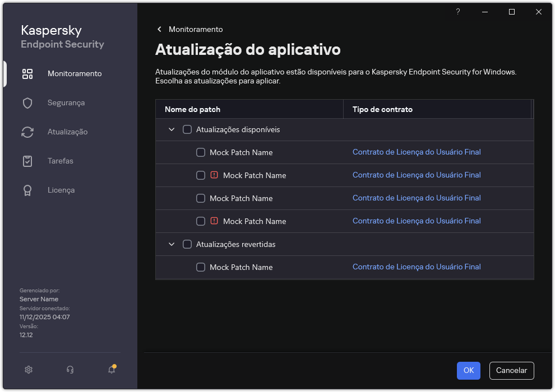Go back using the arrow before Monitoramento
This screenshot has width=555, height=392.
point(159,29)
